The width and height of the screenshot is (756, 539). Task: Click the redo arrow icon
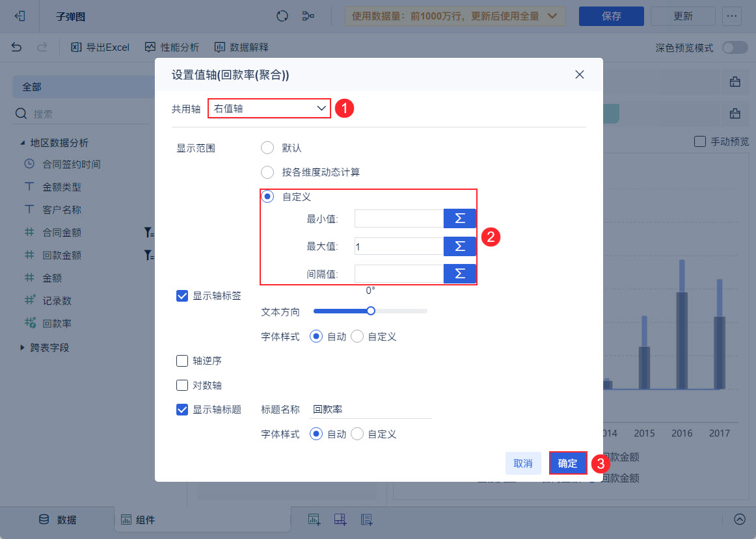(x=42, y=47)
